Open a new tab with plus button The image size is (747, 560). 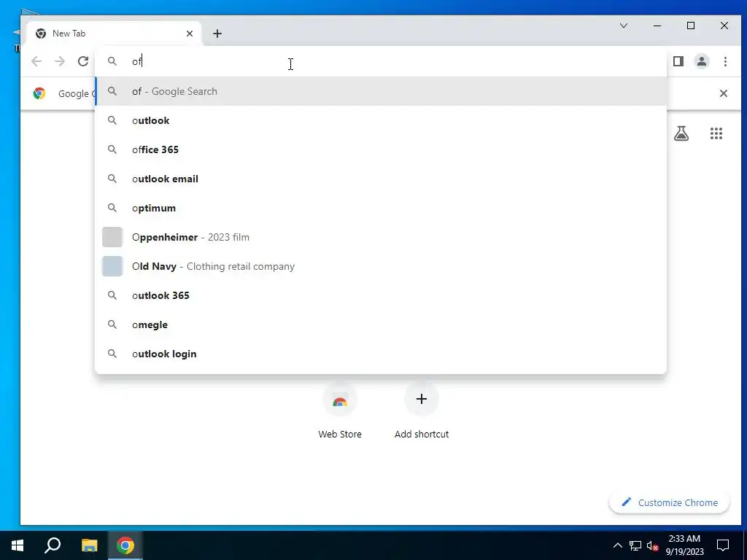point(217,34)
